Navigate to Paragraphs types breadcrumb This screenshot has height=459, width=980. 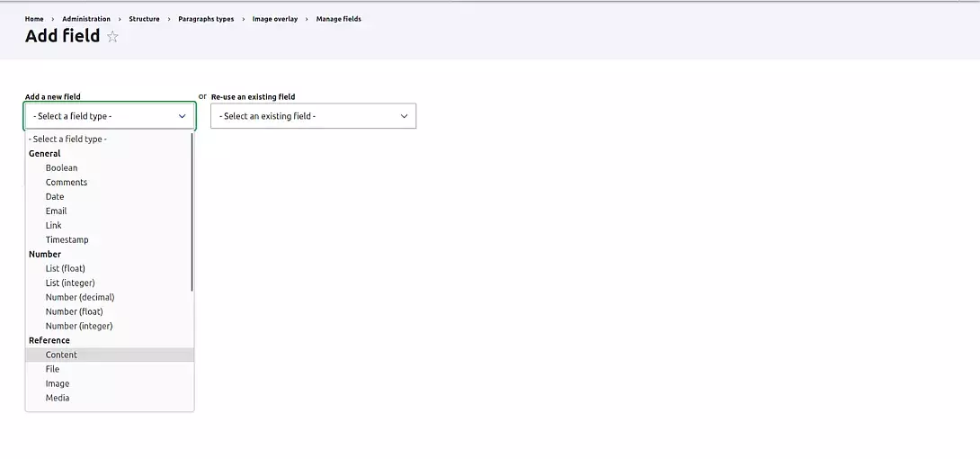pos(206,19)
